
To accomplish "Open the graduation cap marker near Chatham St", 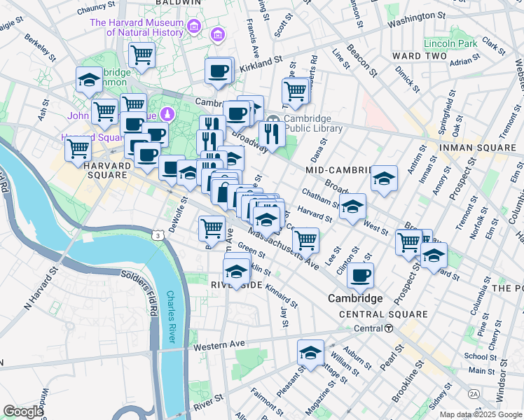I will click(352, 207).
